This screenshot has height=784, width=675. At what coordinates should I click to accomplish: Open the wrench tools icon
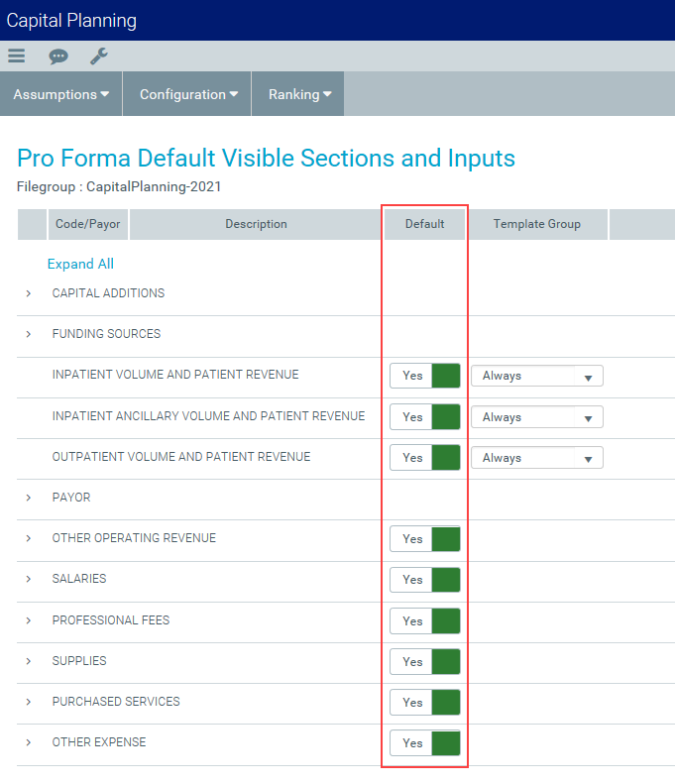click(x=98, y=56)
